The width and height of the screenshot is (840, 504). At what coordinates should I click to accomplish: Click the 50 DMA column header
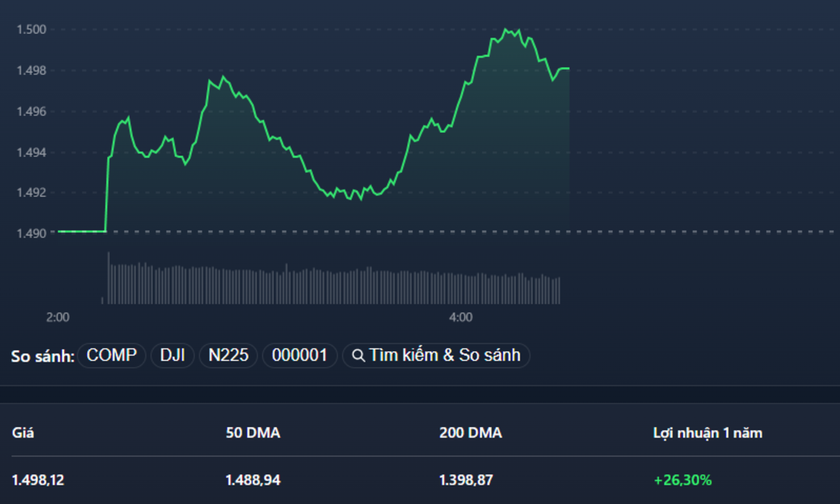point(253,433)
